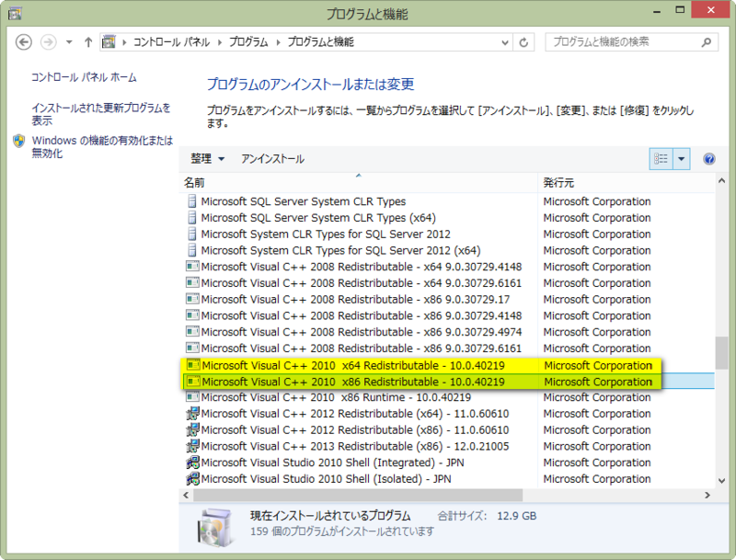The image size is (736, 560).
Task: Change view with the view icon button
Action: pyautogui.click(x=661, y=159)
